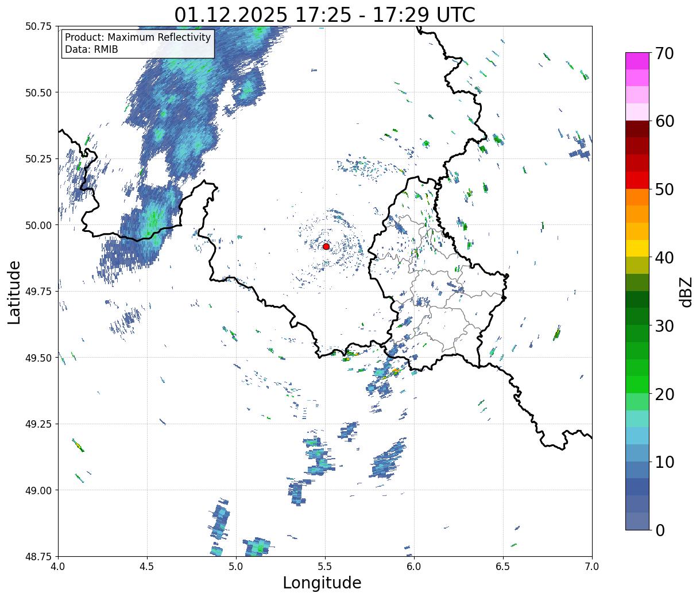
Task: Pick the dark maroon segment just below 60
Action: tap(637, 129)
